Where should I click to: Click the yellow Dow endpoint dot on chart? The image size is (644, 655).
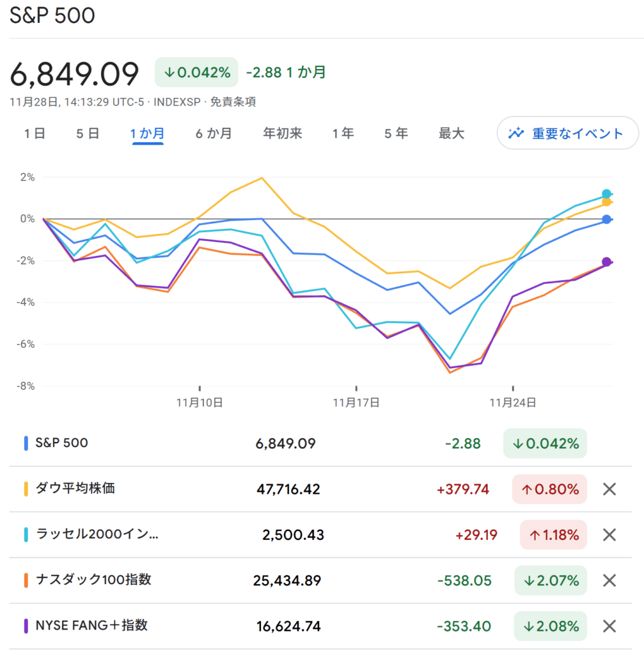606,203
